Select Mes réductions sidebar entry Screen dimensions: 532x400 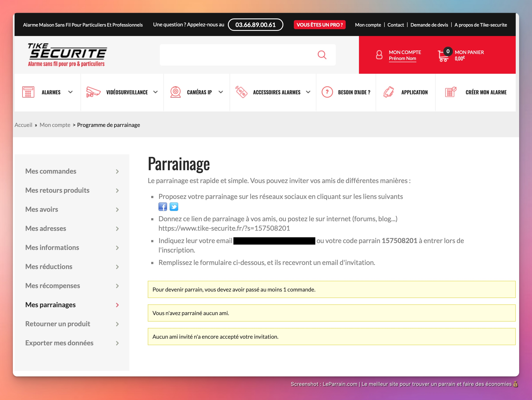coord(49,266)
